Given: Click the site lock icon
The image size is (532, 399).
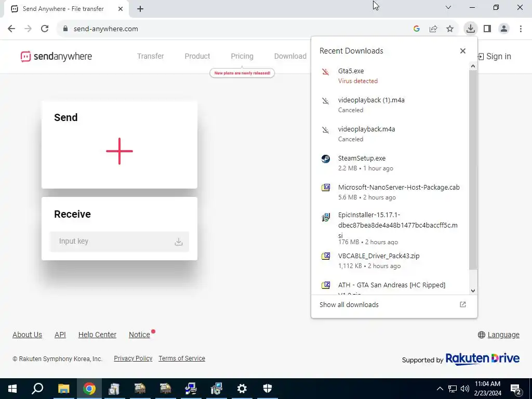Looking at the screenshot, I should coord(65,29).
